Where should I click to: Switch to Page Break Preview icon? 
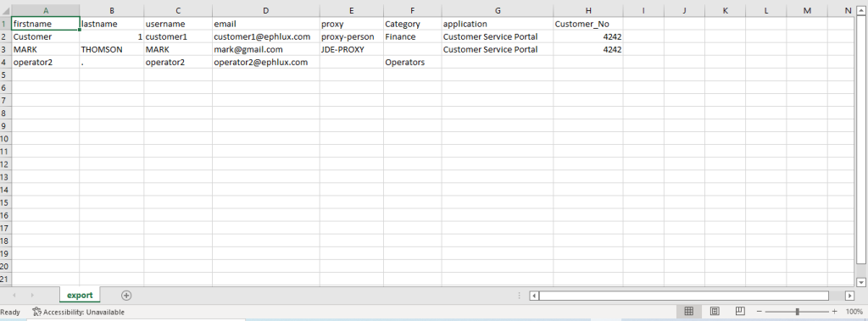point(740,312)
